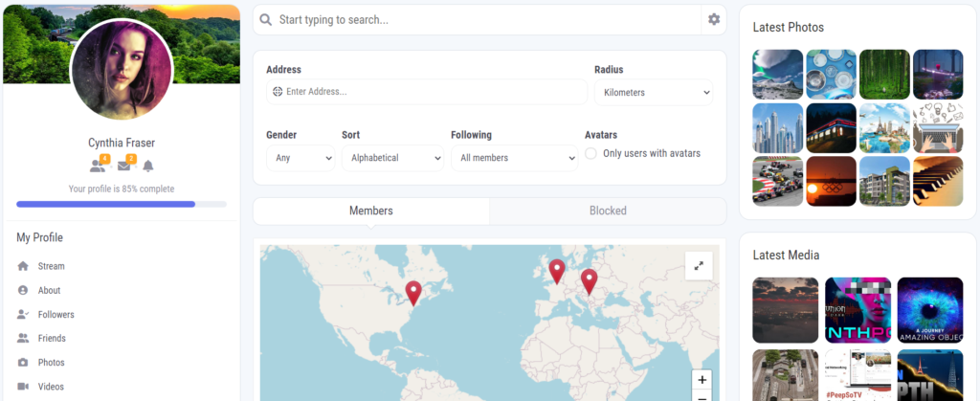Click the map pin over western Europe
The image size is (980, 401).
[x=557, y=272]
